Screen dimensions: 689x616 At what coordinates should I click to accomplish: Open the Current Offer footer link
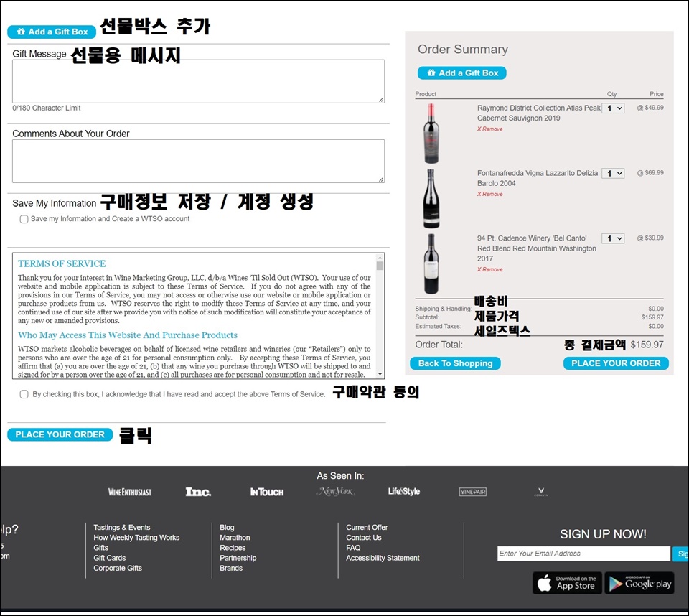pyautogui.click(x=367, y=527)
